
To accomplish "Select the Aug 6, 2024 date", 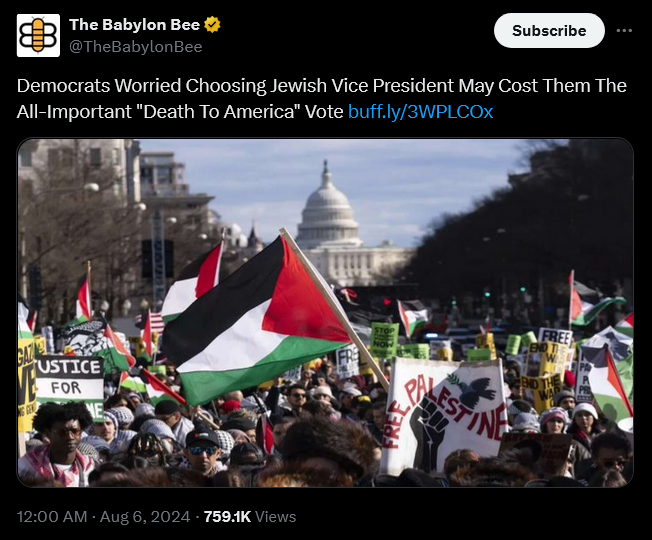I will click(x=145, y=517).
